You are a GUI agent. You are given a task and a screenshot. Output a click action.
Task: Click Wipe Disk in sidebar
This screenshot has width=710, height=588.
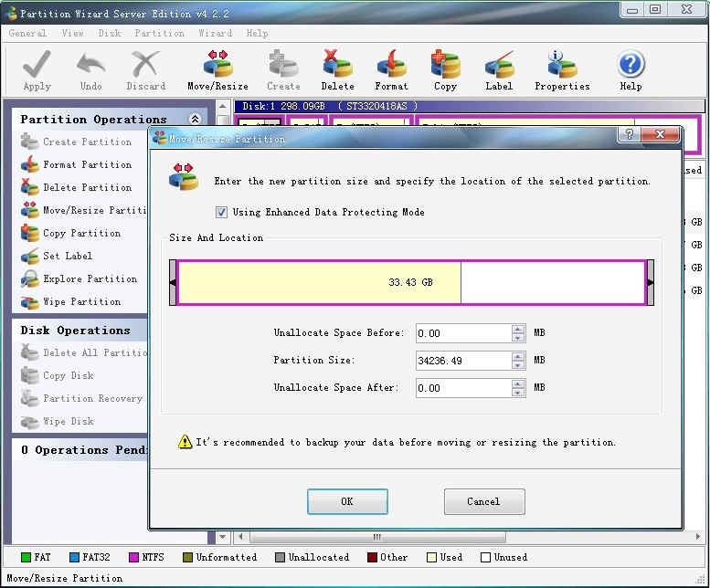pyautogui.click(x=57, y=421)
